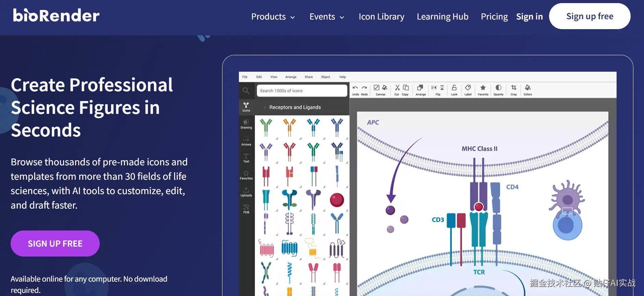Select the red sphere ligand icon thumbnail
Viewport: 644px width, 296px height.
coord(337,200)
